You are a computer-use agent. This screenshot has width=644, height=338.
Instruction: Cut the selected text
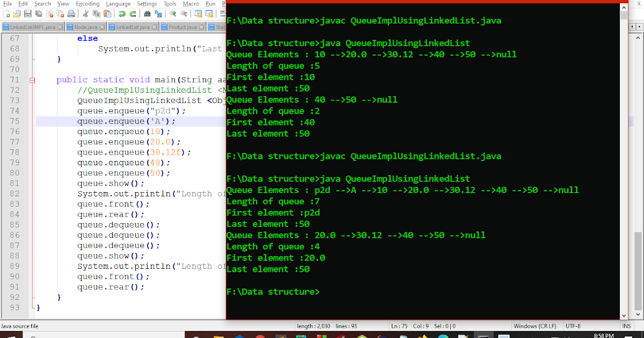[x=85, y=14]
